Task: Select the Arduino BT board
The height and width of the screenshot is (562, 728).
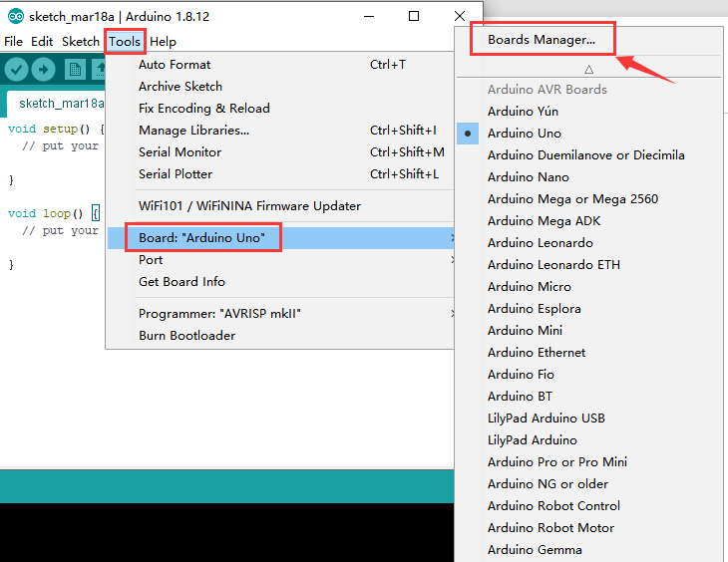Action: coord(588,397)
